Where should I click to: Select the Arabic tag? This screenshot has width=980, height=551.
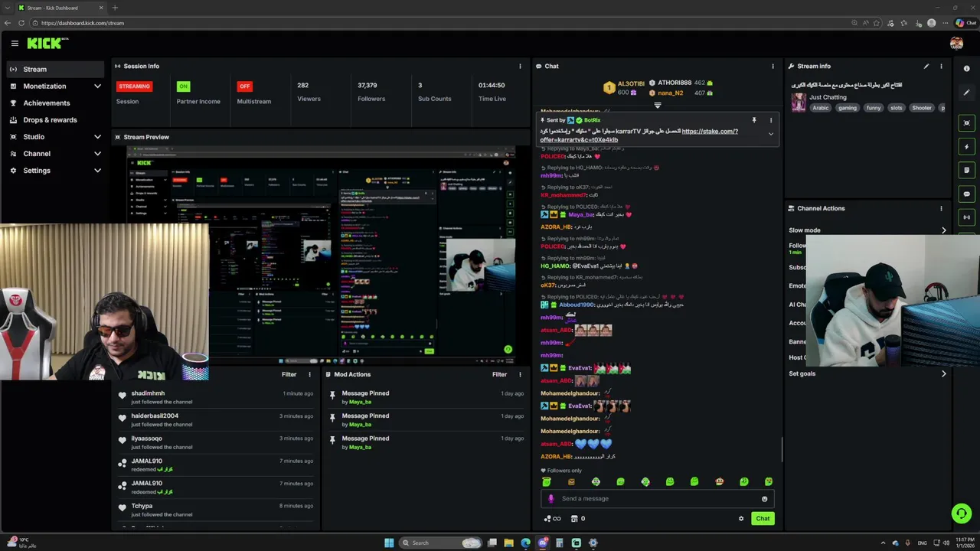[821, 108]
